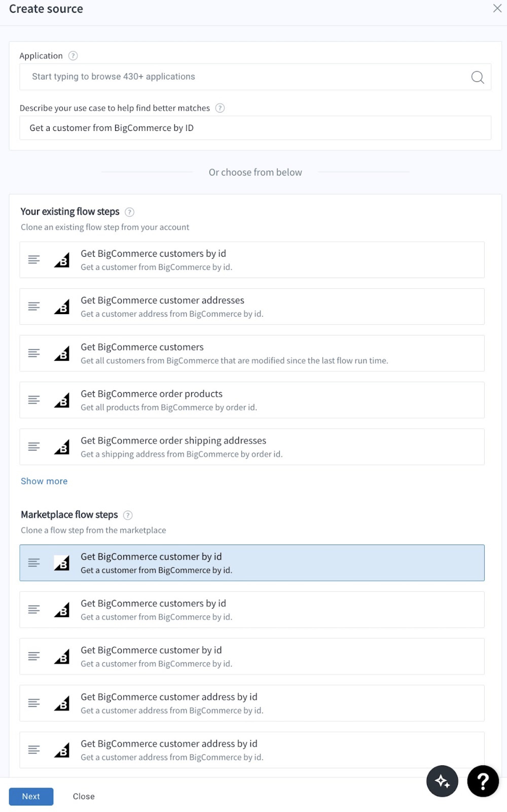Click the BigCommerce icon on Get BigCommerce customers by id
This screenshot has width=507, height=812.
click(62, 260)
